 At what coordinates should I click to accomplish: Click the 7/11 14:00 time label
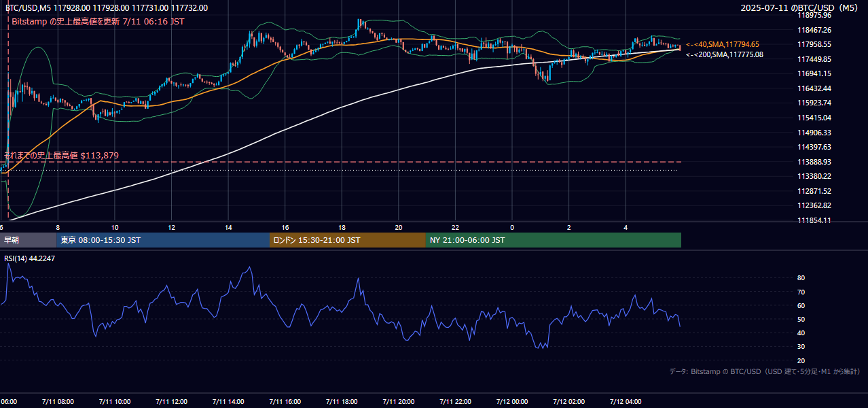(228, 402)
